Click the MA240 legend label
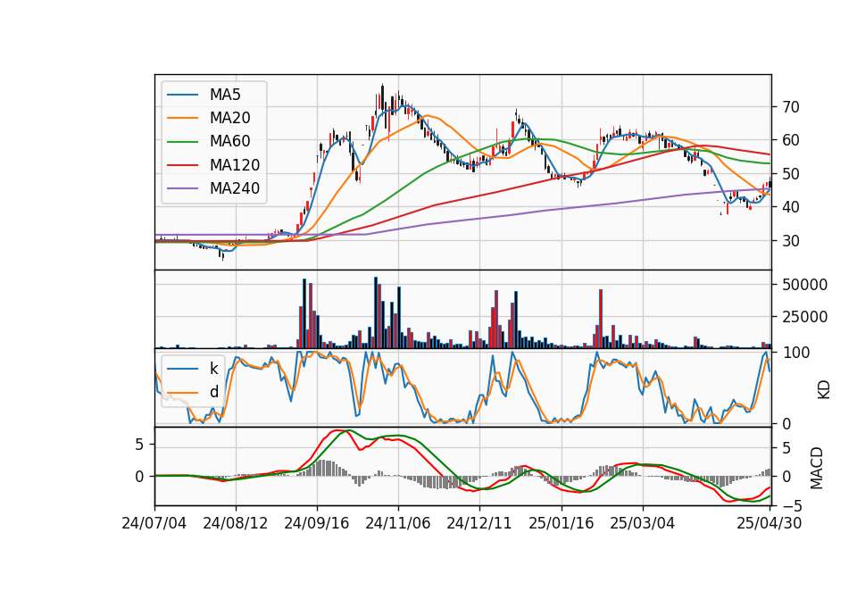This screenshot has width=857, height=616. 235,188
